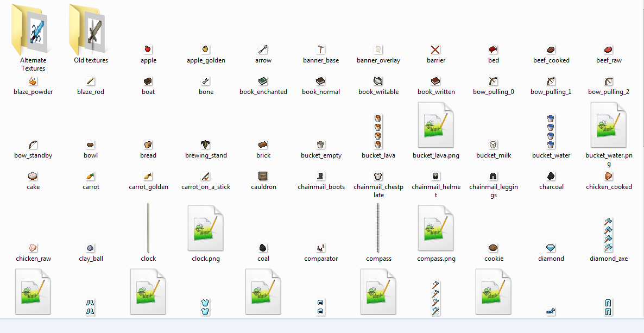Select the comparator icon
The image size is (644, 333).
coord(321,248)
